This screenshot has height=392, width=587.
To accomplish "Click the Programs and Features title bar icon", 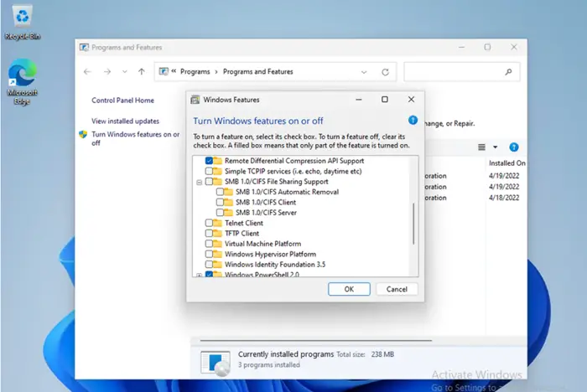I will (x=84, y=47).
